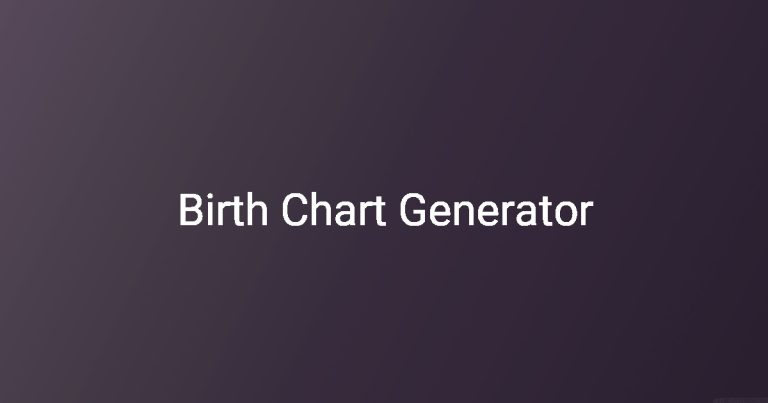Viewport: 768px width, 403px height.
Task: Click the Birth Chart Generator title
Action: 386,210
